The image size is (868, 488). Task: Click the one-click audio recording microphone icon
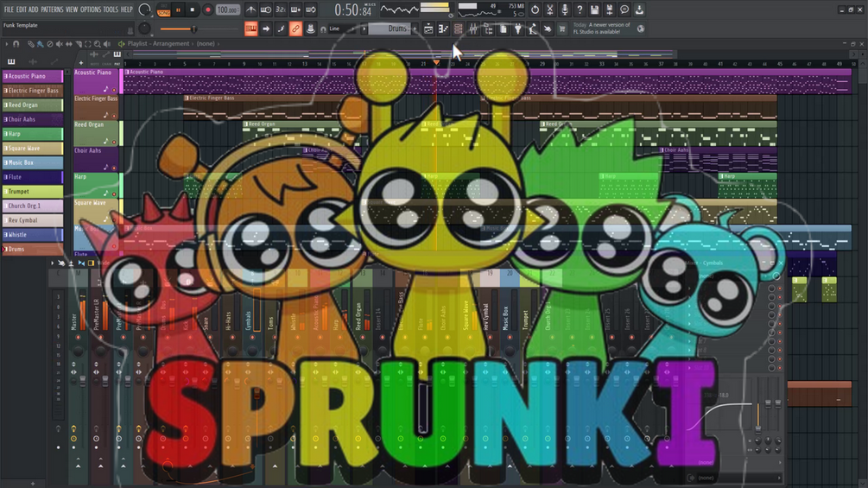coord(565,10)
